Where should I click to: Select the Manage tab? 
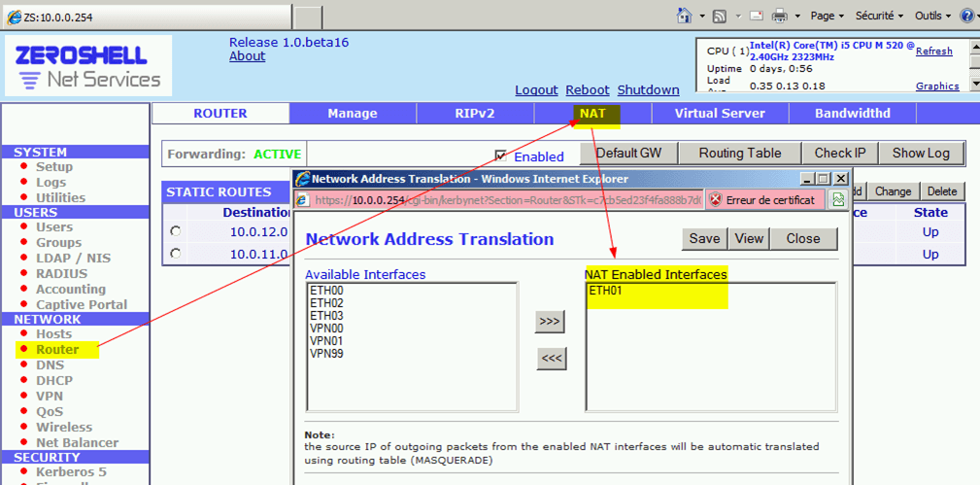(x=353, y=114)
